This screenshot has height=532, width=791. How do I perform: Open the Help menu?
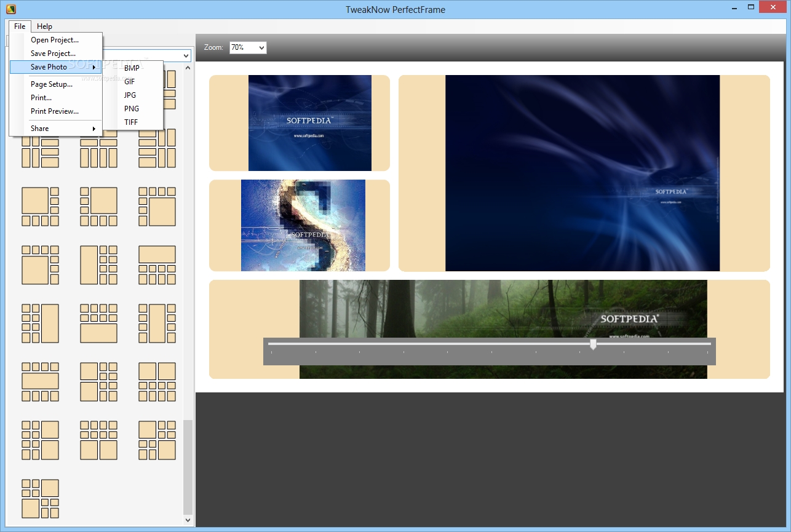(x=44, y=26)
